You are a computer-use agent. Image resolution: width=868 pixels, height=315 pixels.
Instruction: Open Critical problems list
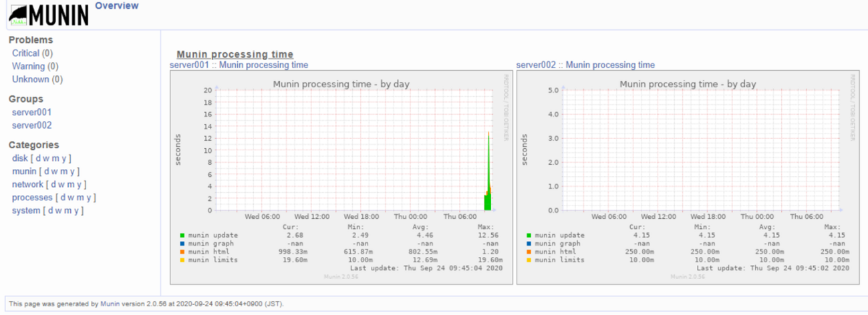(25, 53)
